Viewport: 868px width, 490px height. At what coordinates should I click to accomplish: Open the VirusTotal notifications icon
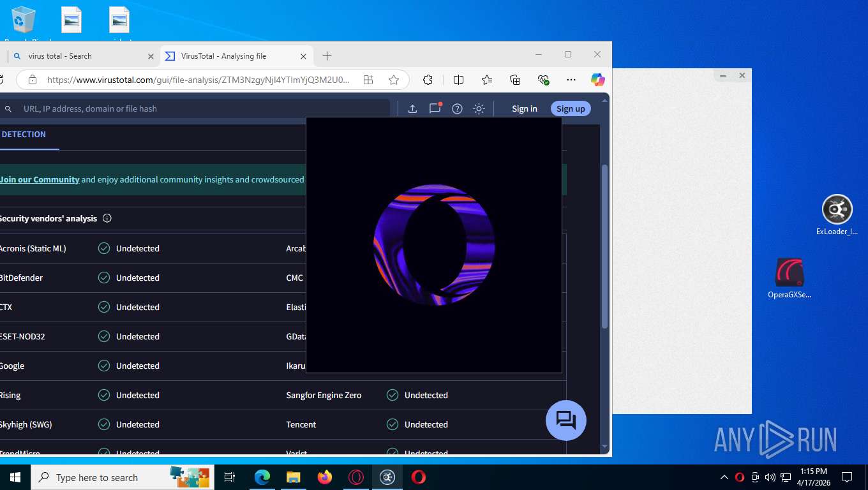[x=435, y=108]
